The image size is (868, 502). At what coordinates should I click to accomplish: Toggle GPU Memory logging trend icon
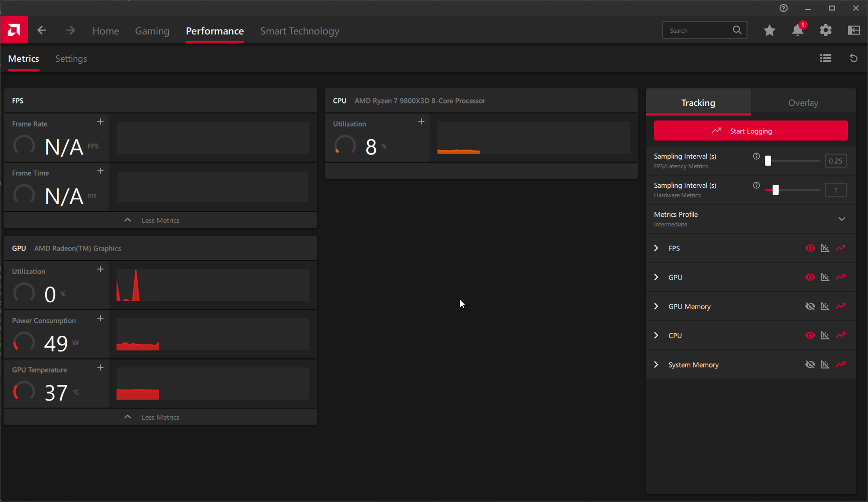point(841,306)
